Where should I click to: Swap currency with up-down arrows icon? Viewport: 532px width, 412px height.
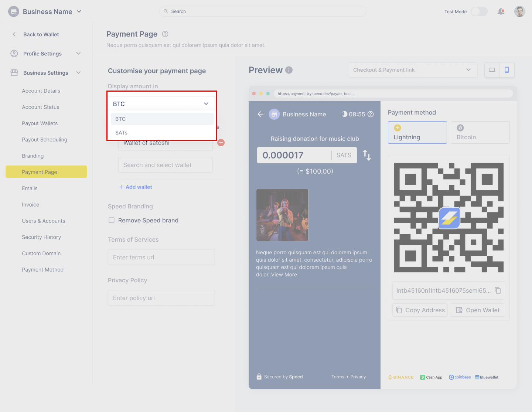(x=367, y=155)
